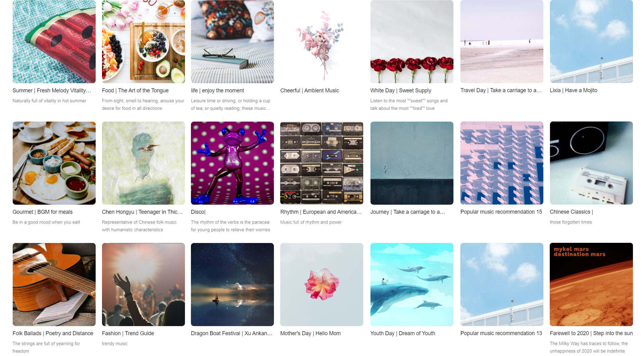Screen dimensions: 644x356
Task: Open Popular music recommendation 15 title
Action: tap(501, 212)
